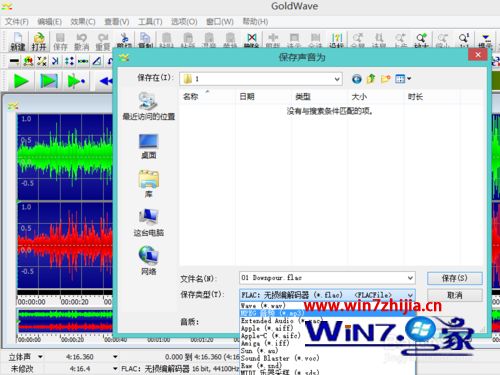Open the Options (选项(O)) menu
The width and height of the screenshot is (500, 375).
click(184, 22)
